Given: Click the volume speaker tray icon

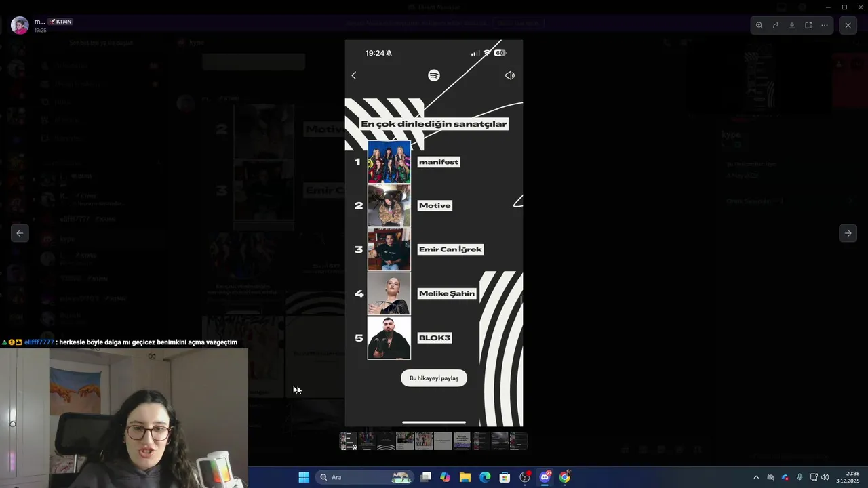Looking at the screenshot, I should [825, 477].
